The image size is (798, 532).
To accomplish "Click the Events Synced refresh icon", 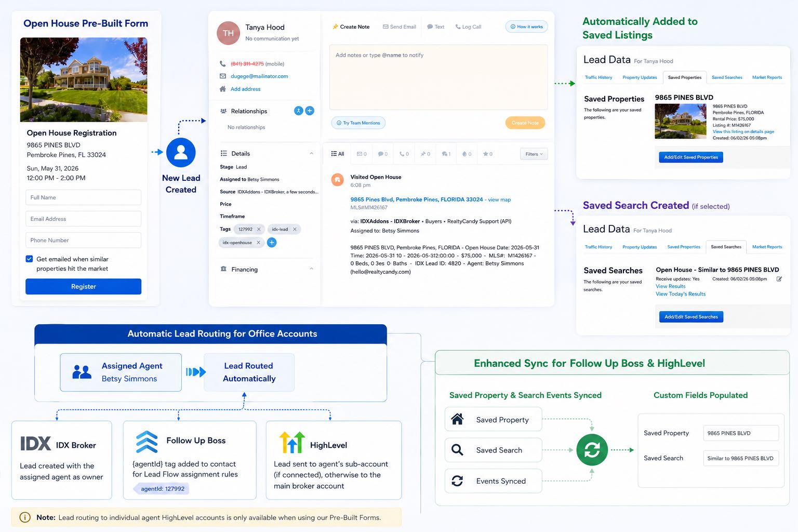I will pyautogui.click(x=457, y=481).
